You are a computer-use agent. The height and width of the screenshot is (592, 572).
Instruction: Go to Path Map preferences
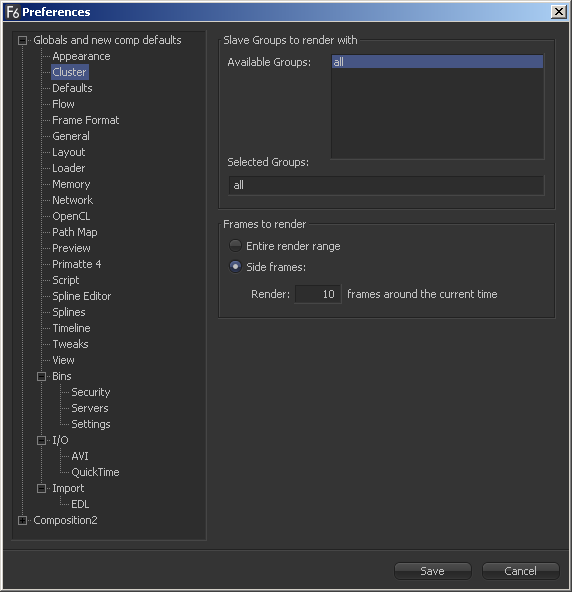click(75, 232)
